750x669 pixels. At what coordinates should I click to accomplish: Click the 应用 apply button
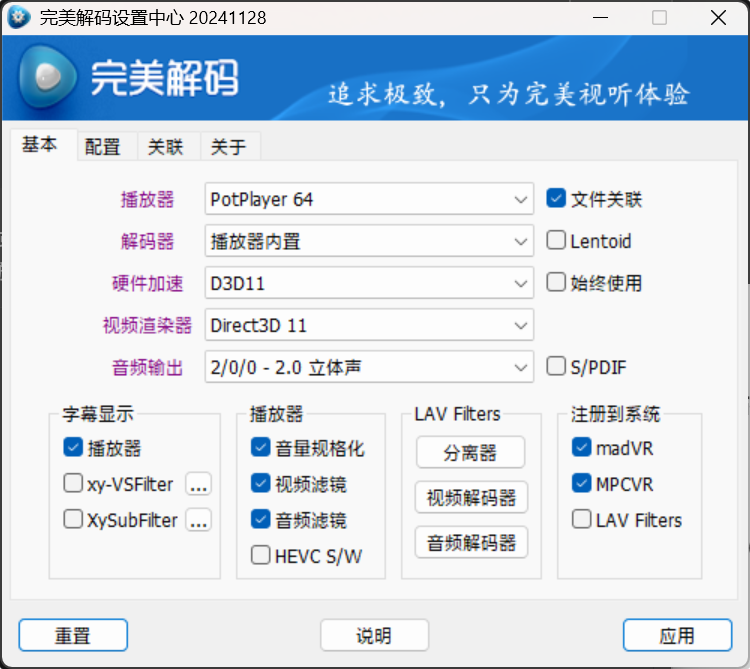click(676, 635)
